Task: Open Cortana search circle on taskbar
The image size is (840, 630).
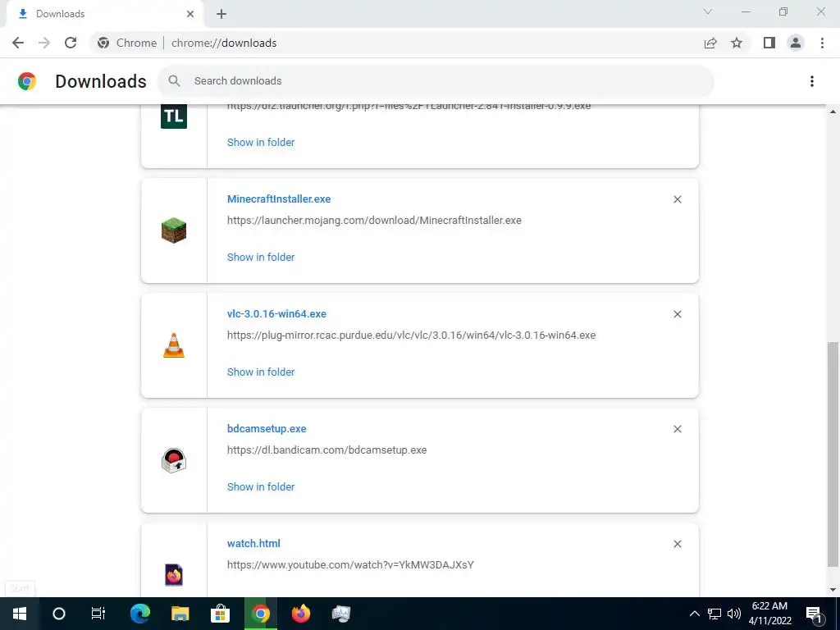Action: click(59, 614)
